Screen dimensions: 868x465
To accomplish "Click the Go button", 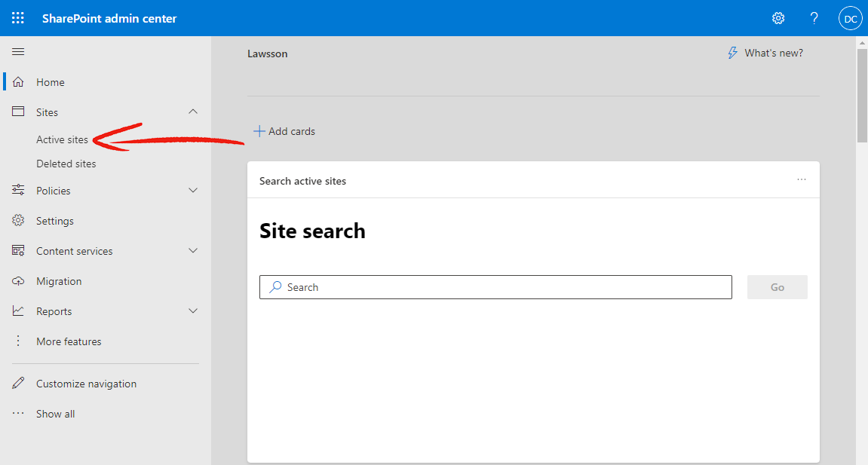I will click(x=778, y=287).
